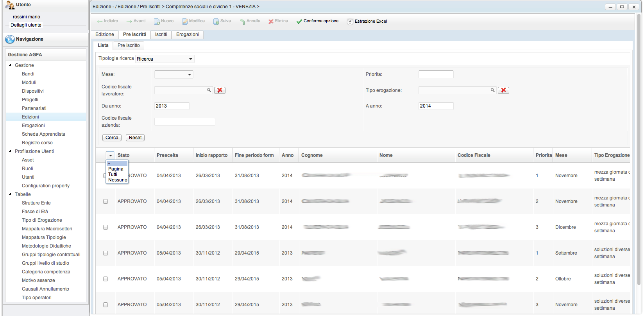Click the Estrazione Excel export icon
This screenshot has height=316, width=644.
[x=350, y=22]
